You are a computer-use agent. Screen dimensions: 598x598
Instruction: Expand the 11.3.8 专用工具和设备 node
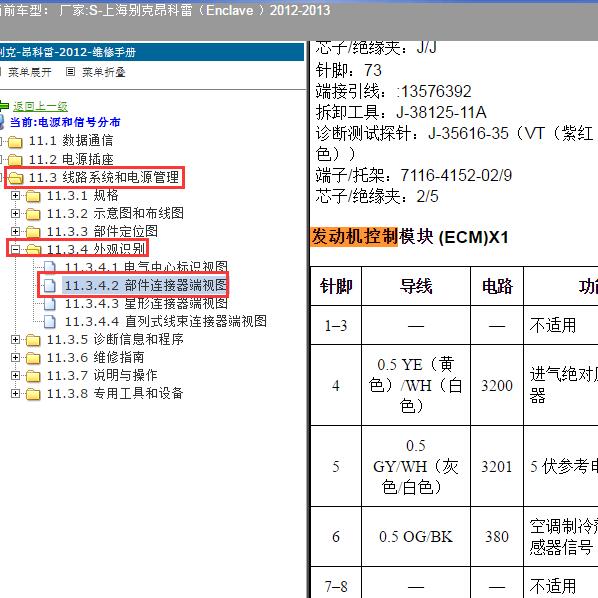(15, 393)
